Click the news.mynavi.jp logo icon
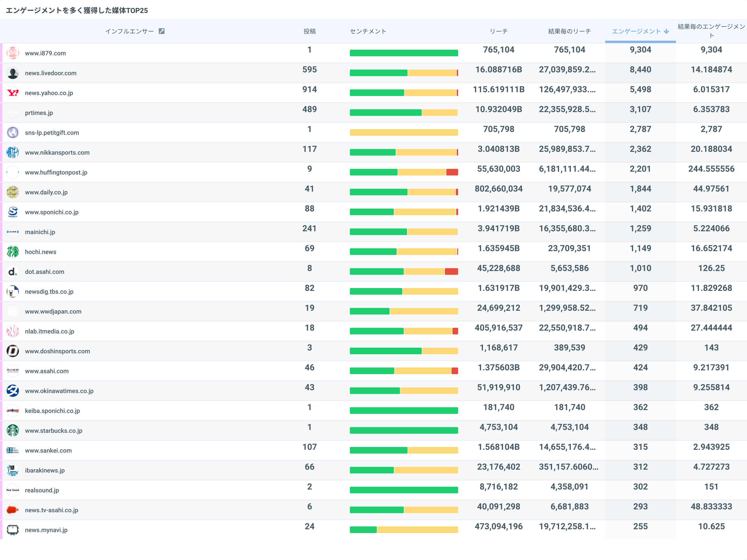The height and width of the screenshot is (560, 747). [13, 529]
